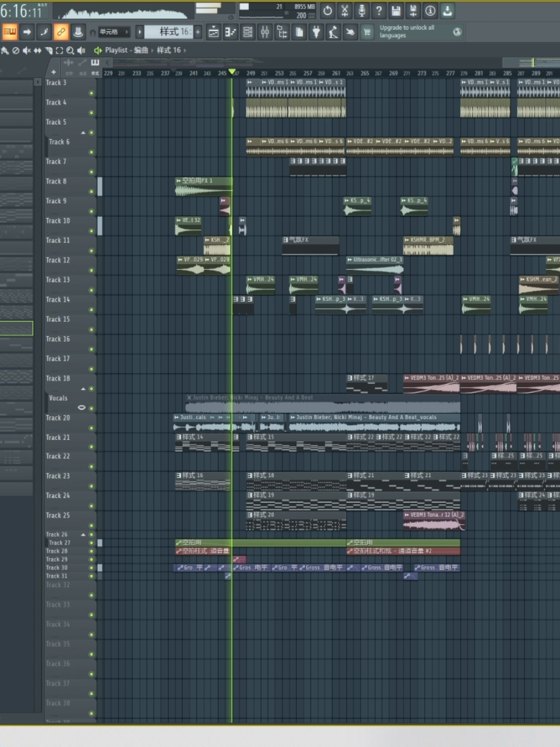
Task: Click the multilink controllers chain icon
Action: [x=61, y=32]
